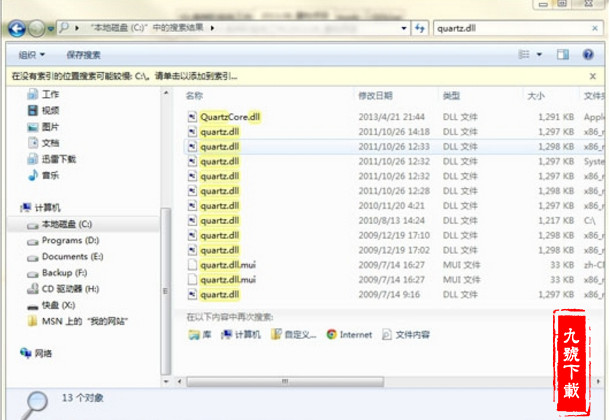Select quartz.dll modified 2010/11/20 4:21

[219, 206]
